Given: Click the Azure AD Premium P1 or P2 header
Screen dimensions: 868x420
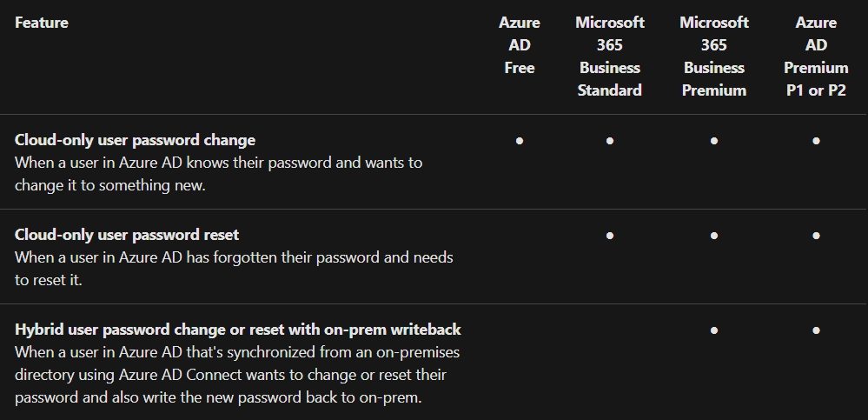Looking at the screenshot, I should coord(816,57).
